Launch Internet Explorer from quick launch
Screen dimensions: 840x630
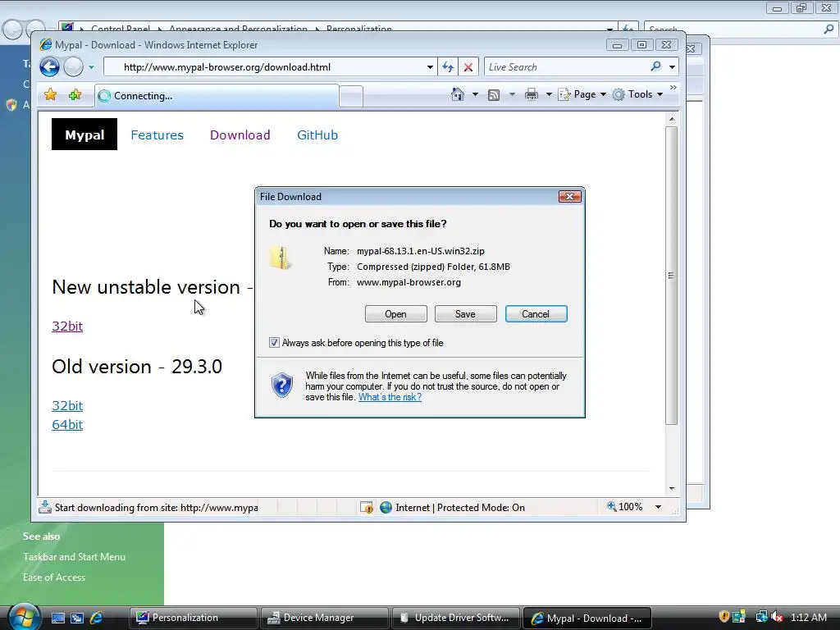[x=97, y=618]
